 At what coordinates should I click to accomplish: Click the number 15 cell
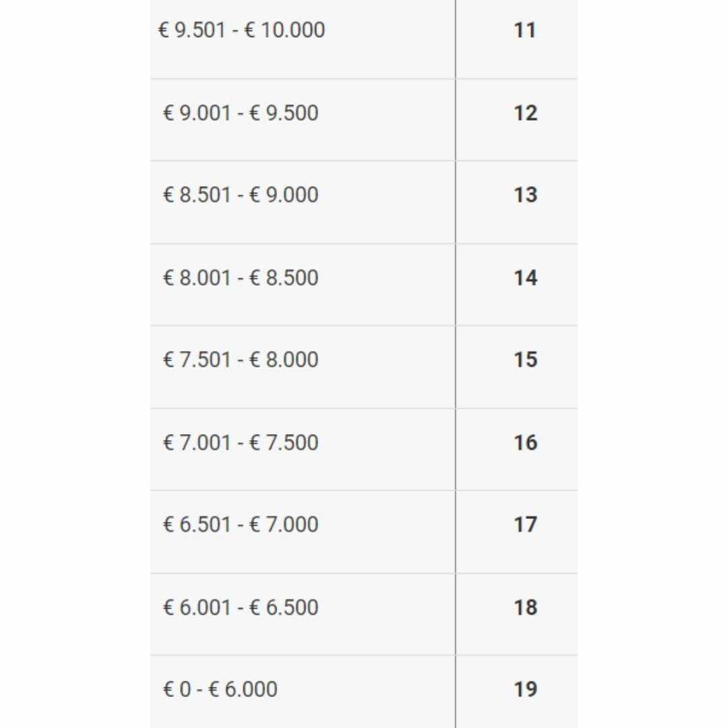(525, 359)
